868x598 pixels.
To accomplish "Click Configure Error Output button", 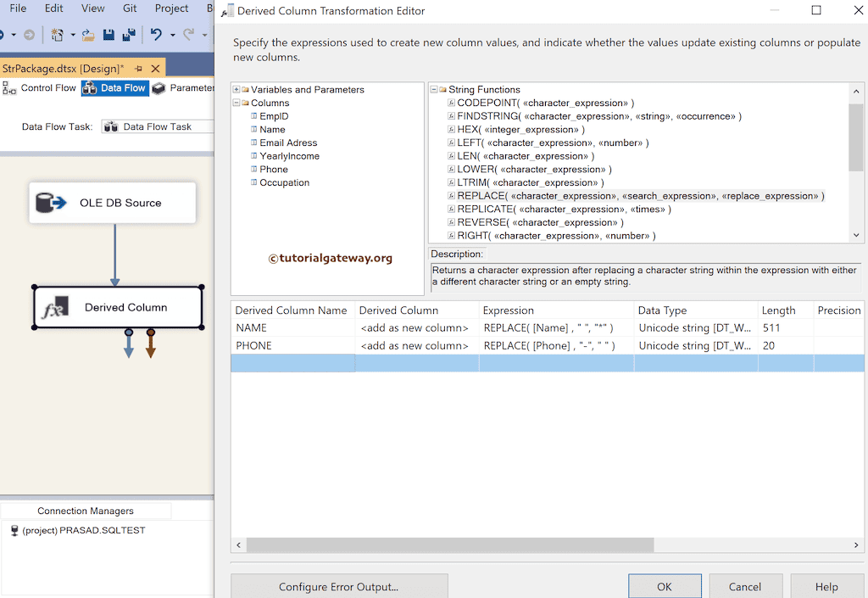I will tap(339, 586).
